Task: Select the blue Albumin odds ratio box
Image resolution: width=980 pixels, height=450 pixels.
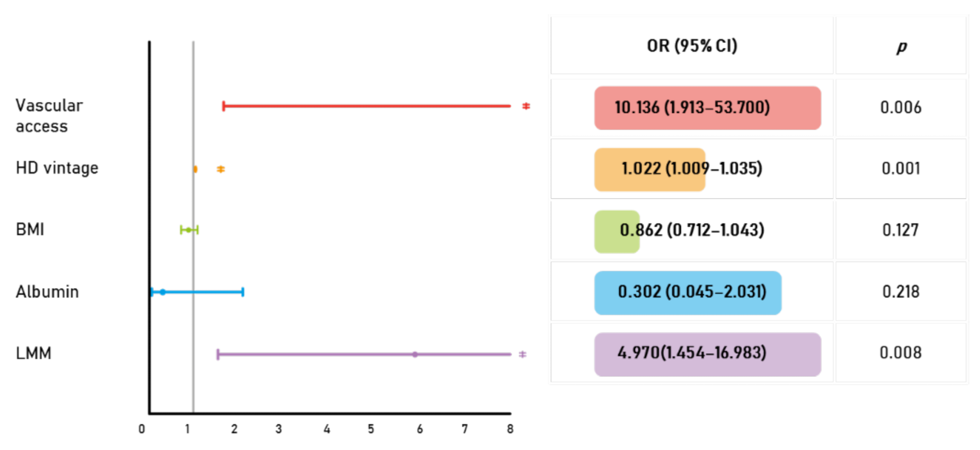Action: pos(687,292)
